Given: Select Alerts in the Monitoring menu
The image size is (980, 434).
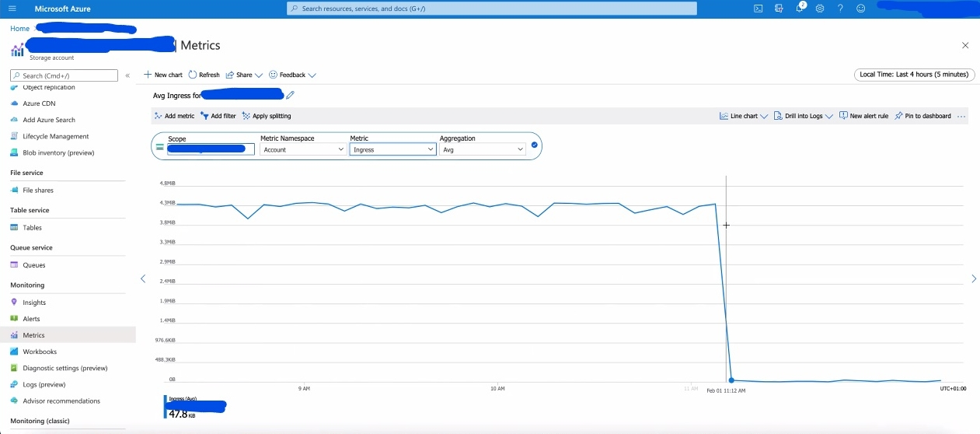Looking at the screenshot, I should pos(31,319).
